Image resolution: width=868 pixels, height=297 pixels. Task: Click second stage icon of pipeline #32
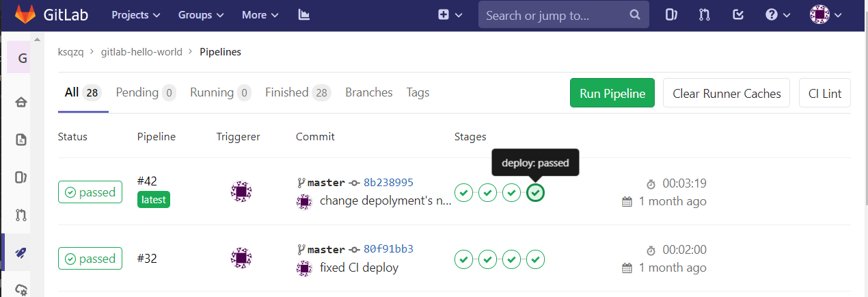[488, 259]
